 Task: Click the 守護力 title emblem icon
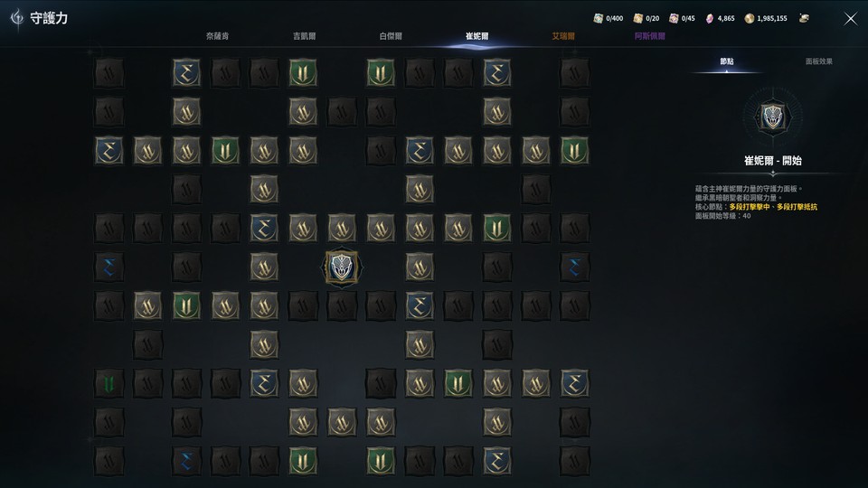pos(18,18)
